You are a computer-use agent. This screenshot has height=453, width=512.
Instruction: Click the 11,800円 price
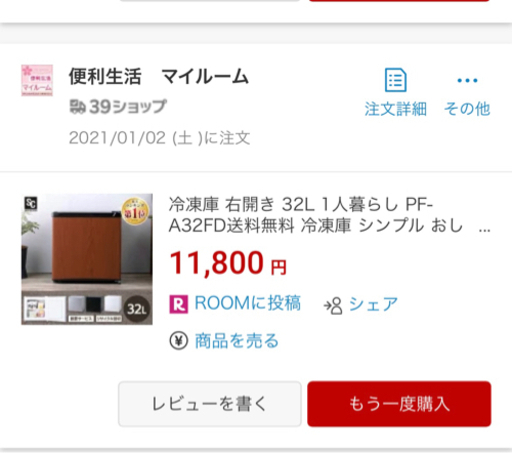(228, 264)
